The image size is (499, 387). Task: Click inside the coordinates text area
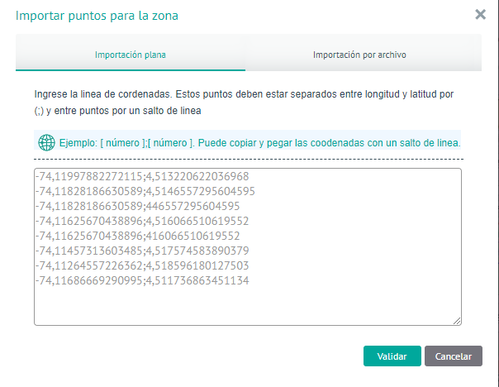click(x=248, y=247)
